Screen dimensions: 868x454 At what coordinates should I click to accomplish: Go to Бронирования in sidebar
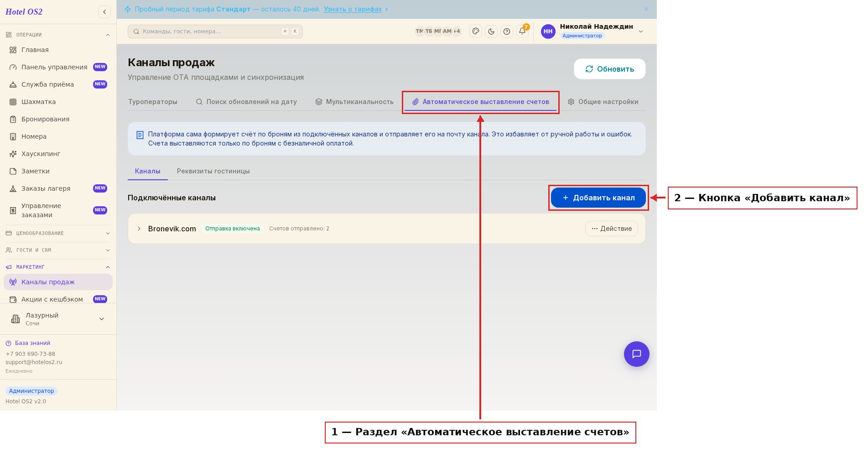click(x=58, y=119)
